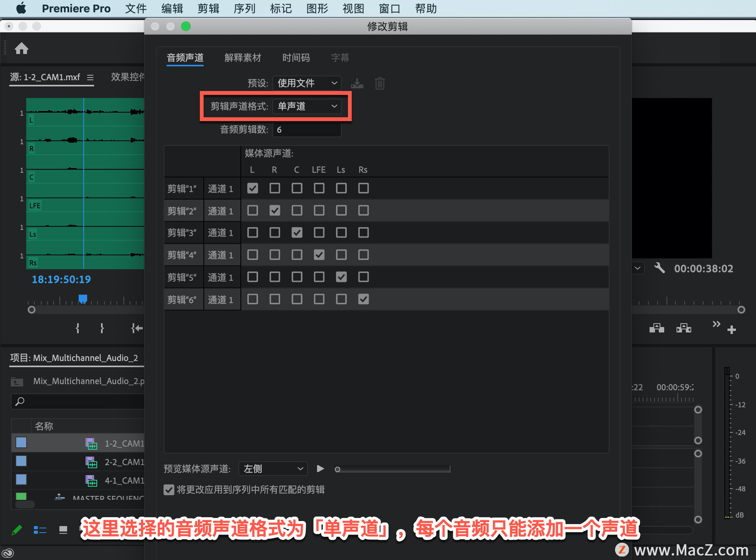Image resolution: width=756 pixels, height=560 pixels.
Task: Open the 序列 menu
Action: (244, 8)
